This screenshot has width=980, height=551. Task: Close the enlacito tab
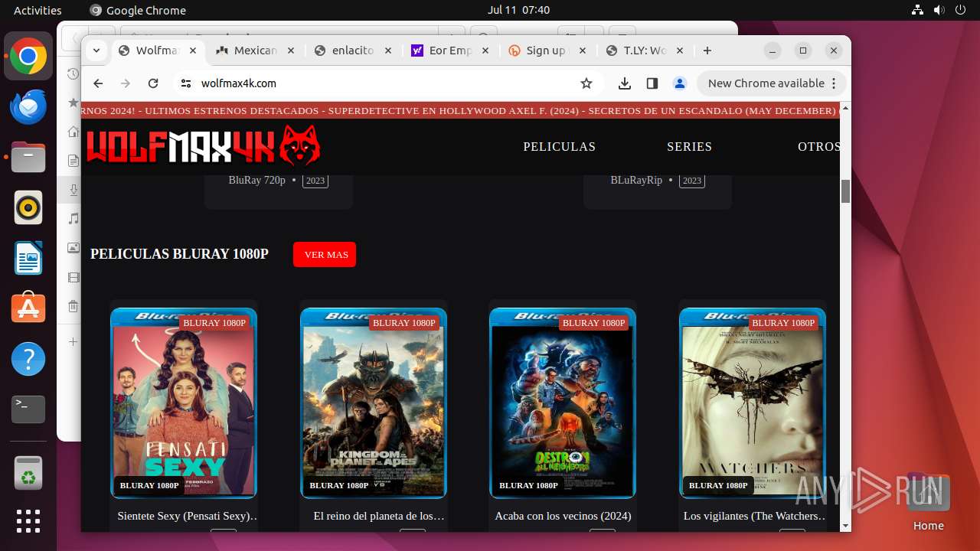pos(388,51)
